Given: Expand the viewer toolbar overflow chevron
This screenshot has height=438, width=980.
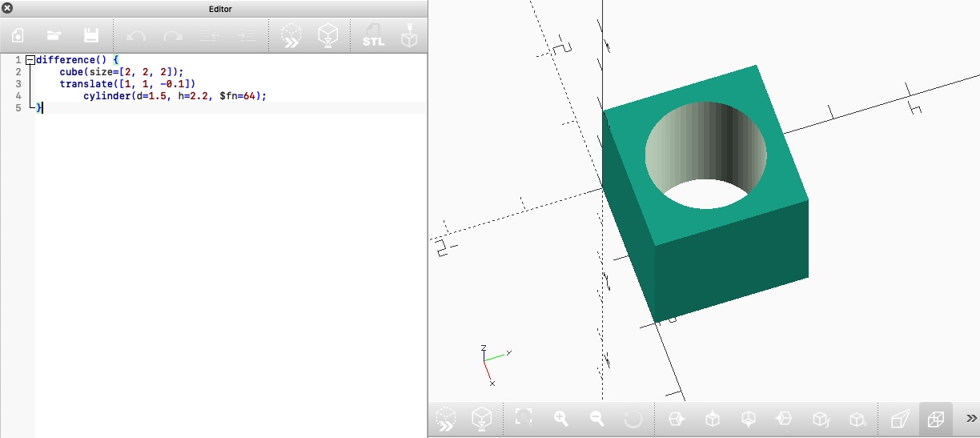Looking at the screenshot, I should coord(971,418).
